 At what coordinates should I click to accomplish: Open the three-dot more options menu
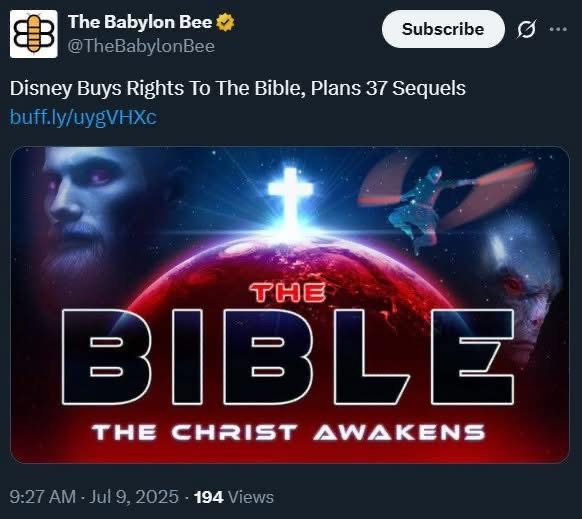coord(558,29)
